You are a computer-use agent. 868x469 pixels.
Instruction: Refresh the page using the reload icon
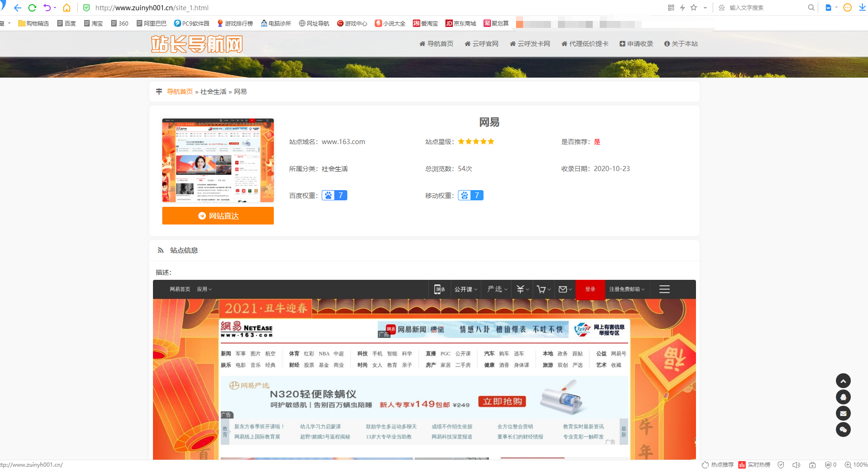coord(32,7)
